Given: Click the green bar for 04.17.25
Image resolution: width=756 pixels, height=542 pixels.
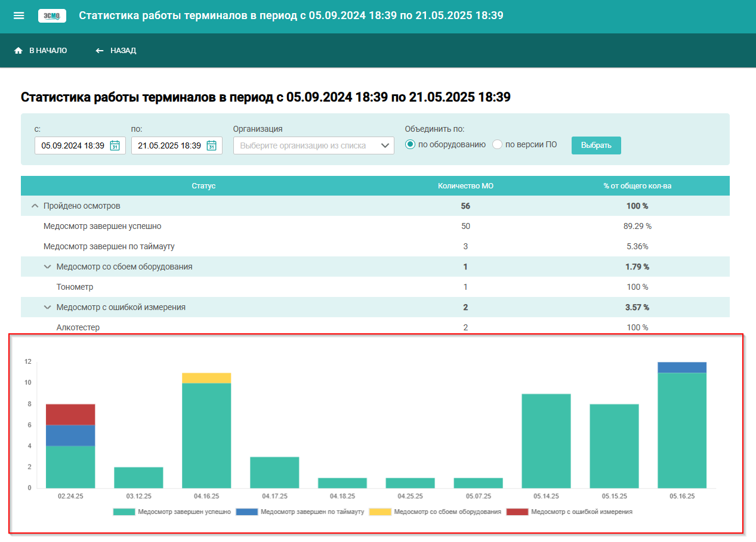Looking at the screenshot, I should (274, 472).
